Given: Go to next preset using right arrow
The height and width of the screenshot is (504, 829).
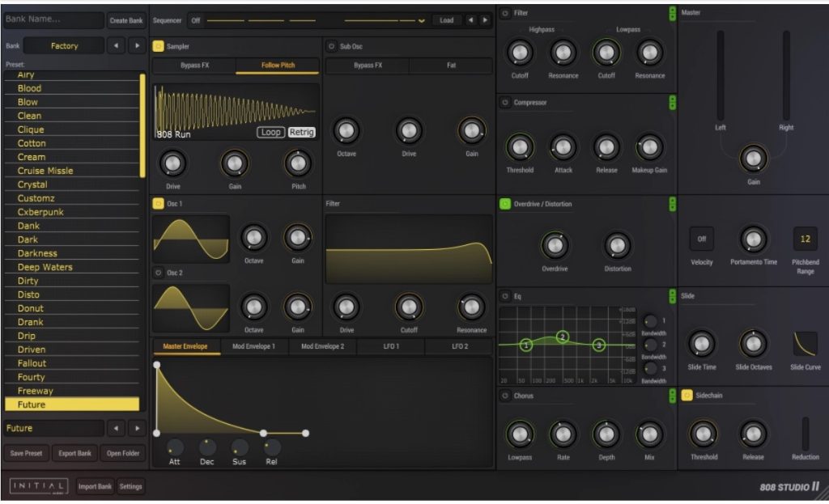Looking at the screenshot, I should (x=137, y=428).
